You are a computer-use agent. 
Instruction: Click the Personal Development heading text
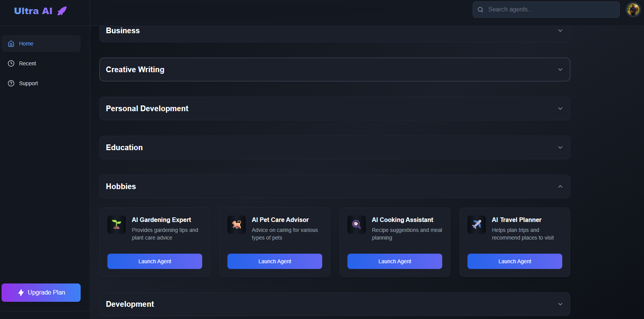point(147,108)
